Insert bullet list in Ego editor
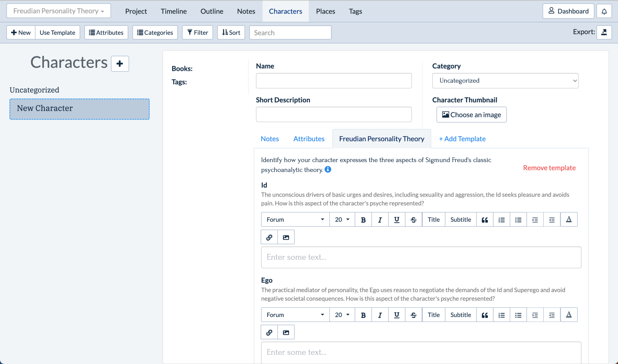 point(518,315)
